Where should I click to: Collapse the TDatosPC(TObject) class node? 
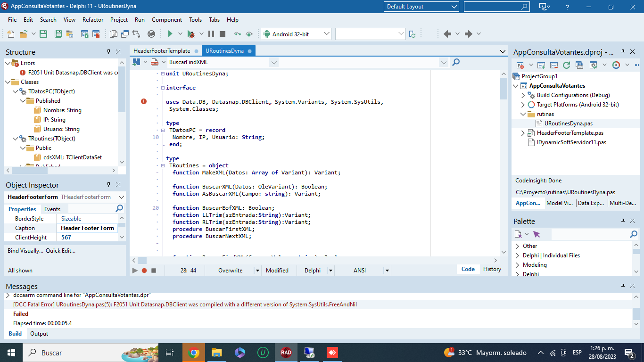[x=15, y=91]
